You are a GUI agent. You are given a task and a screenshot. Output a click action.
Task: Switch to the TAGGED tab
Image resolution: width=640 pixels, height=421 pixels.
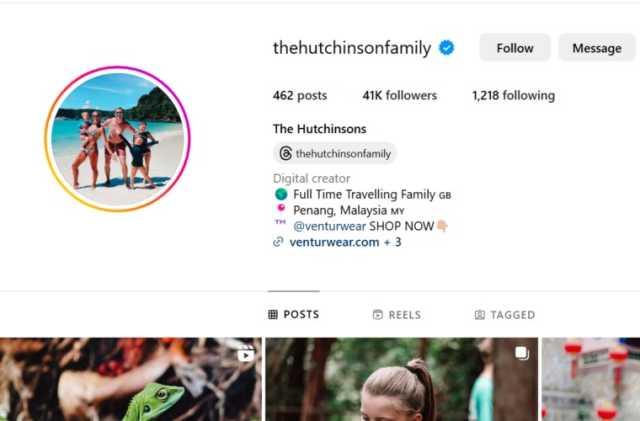(505, 314)
